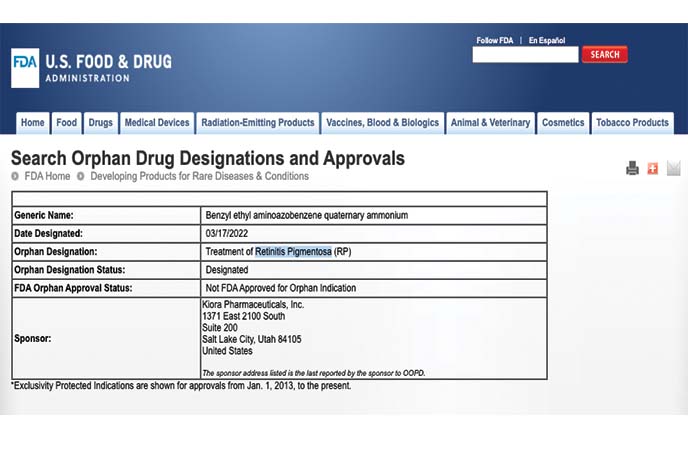Image resolution: width=688 pixels, height=452 pixels.
Task: Click the envelope email icon
Action: (673, 168)
